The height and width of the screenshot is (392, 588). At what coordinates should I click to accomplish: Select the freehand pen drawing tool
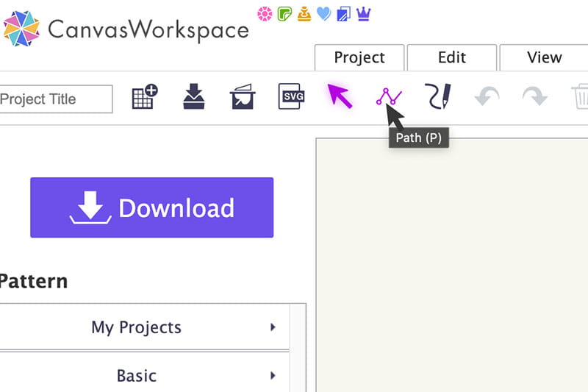[438, 97]
